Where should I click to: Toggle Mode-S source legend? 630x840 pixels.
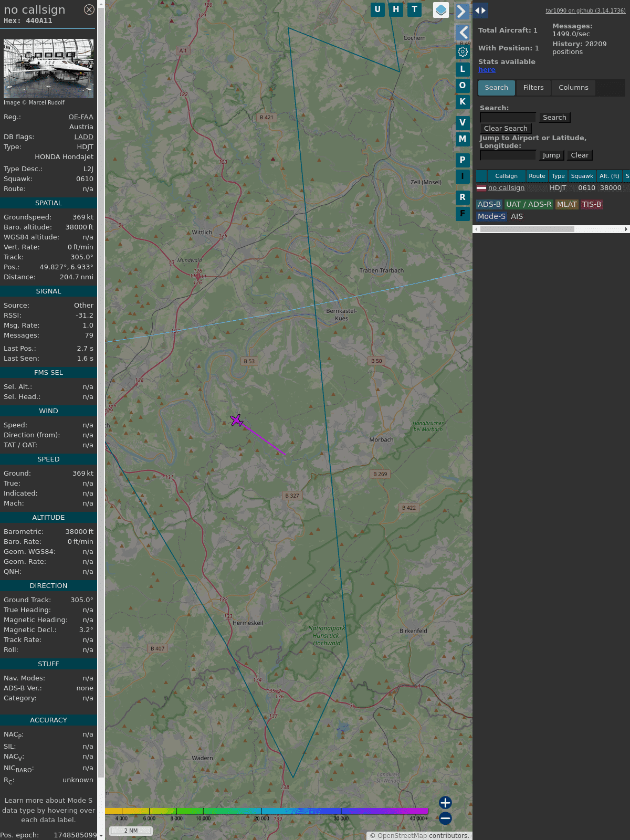tap(491, 216)
